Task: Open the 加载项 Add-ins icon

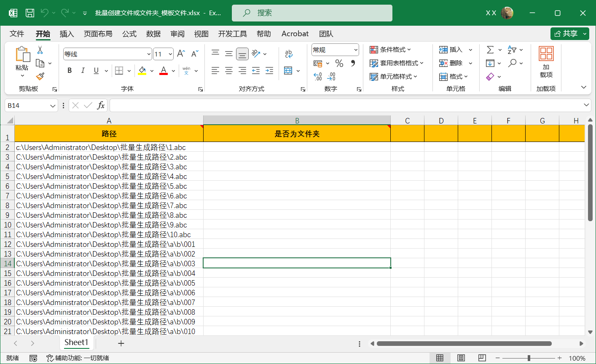Action: point(546,63)
